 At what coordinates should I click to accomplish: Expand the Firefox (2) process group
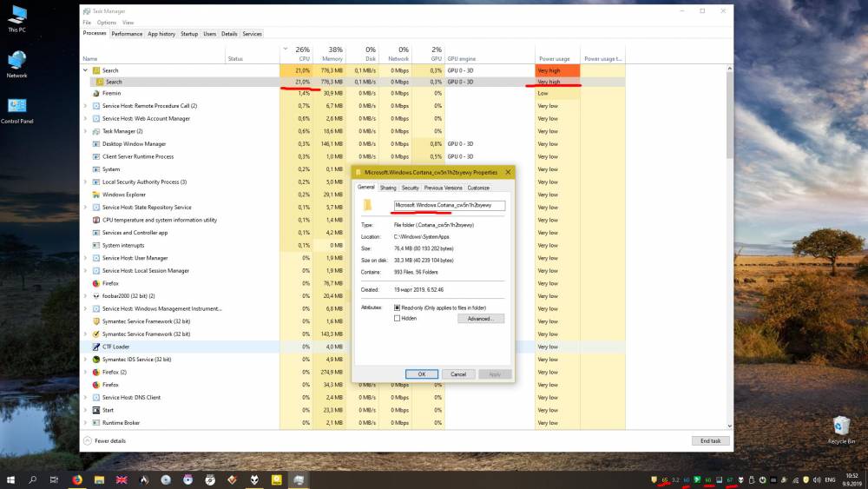coord(85,372)
